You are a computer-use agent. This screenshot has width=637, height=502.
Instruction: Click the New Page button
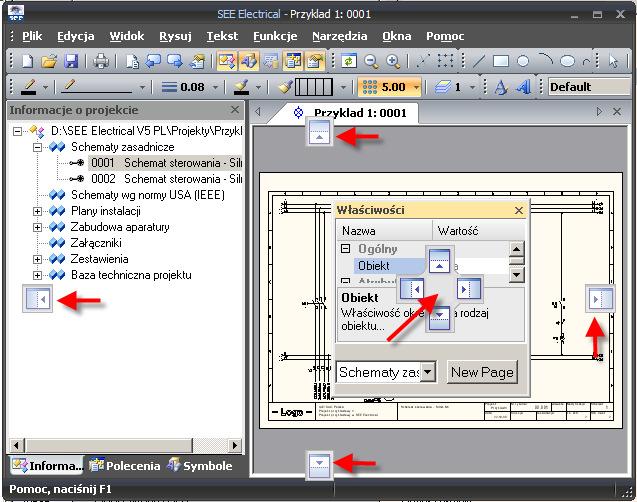(x=482, y=372)
